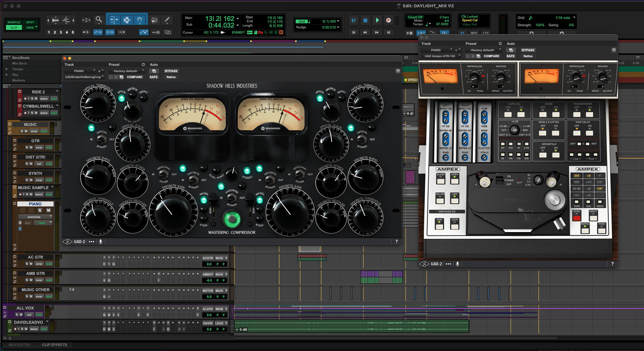The image size is (644, 351).
Task: Click the stop button in transport
Action: pos(365,20)
